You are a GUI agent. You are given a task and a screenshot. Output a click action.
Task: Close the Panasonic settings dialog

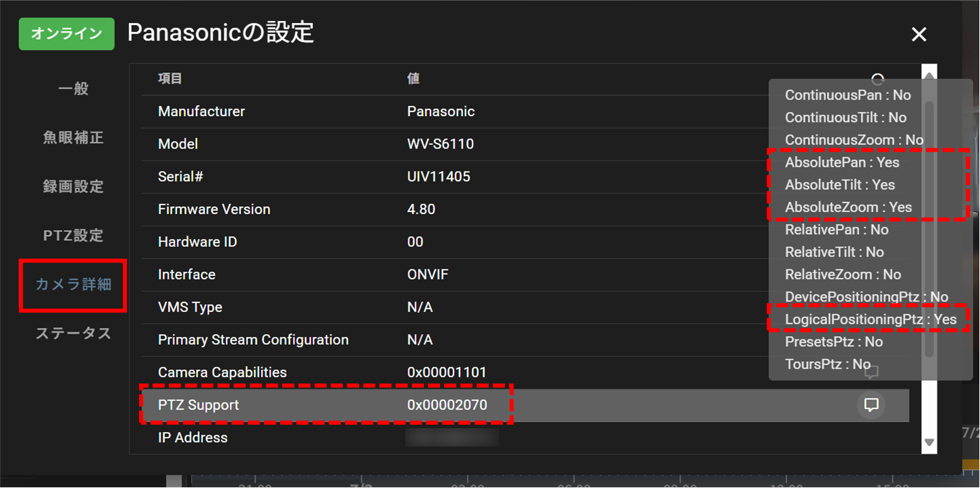point(919,34)
